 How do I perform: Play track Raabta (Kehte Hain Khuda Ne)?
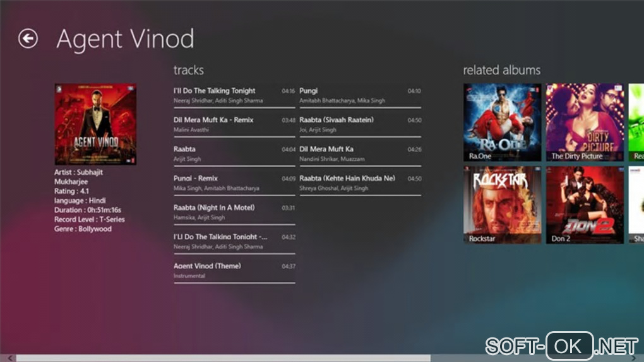(x=360, y=183)
